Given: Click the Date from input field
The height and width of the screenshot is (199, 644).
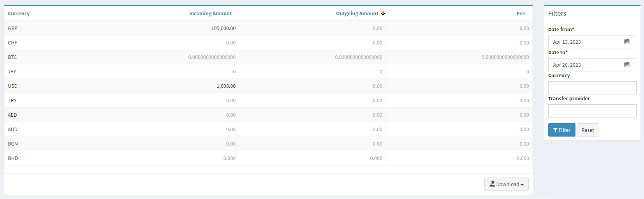Looking at the screenshot, I should (x=583, y=42).
